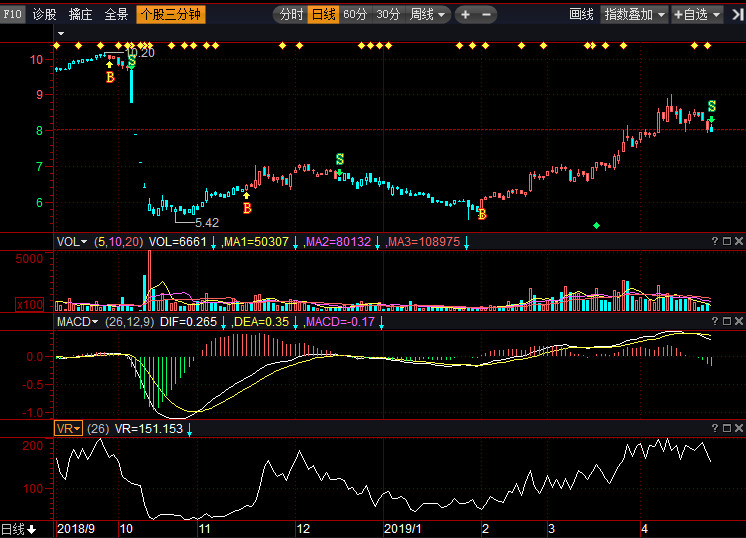Switch chart period to 60分
The width and height of the screenshot is (746, 538).
click(x=355, y=15)
